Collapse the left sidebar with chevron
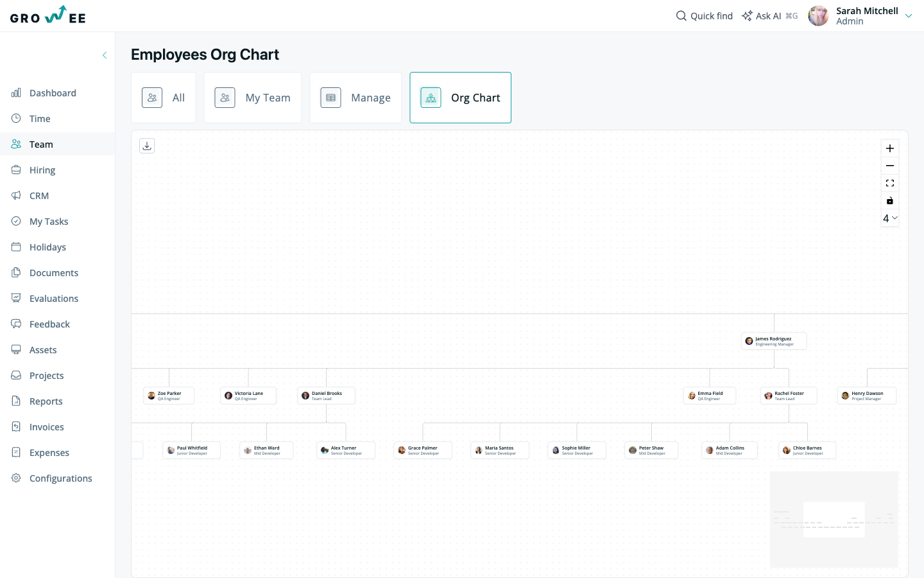924x578 pixels. point(105,55)
